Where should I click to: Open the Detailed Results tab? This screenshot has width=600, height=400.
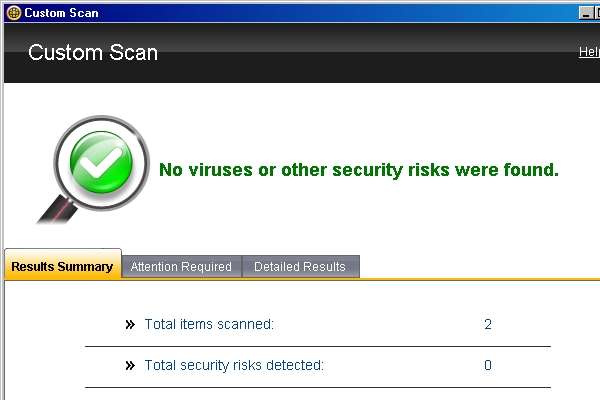[x=300, y=266]
